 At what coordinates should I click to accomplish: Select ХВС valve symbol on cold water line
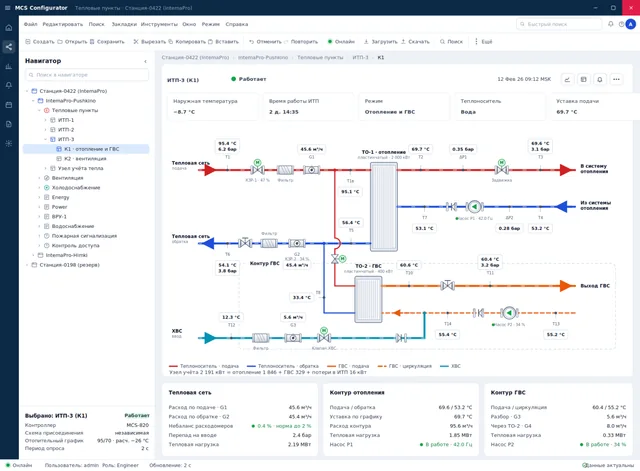[x=324, y=336]
